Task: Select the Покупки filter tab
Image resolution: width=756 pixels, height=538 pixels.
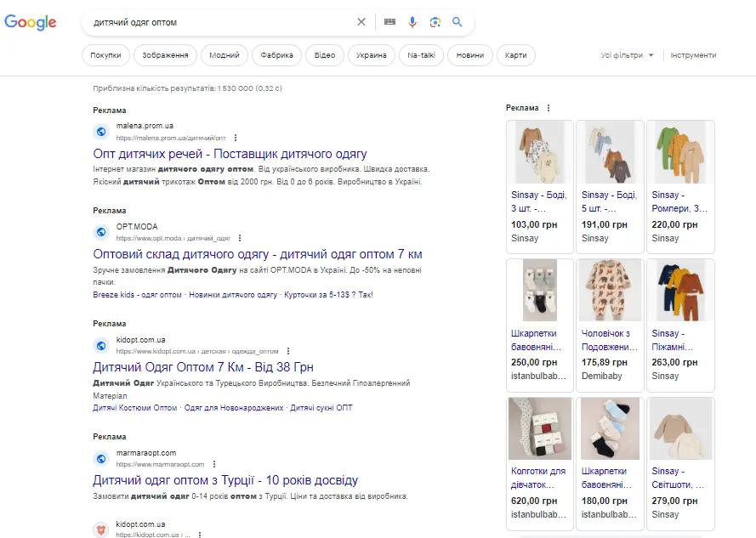Action: [x=105, y=55]
